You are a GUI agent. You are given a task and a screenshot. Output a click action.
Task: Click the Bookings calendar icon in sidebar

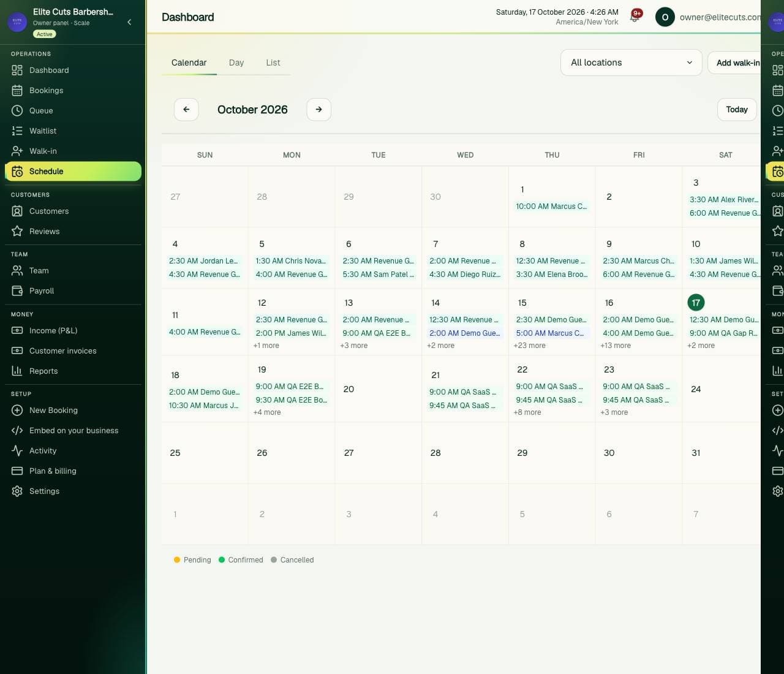pyautogui.click(x=17, y=91)
